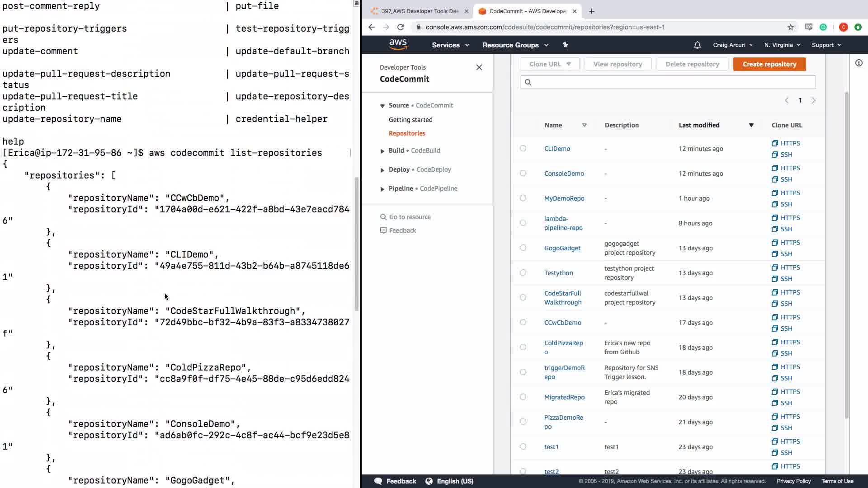Viewport: 868px width, 488px height.
Task: Open the ConsoleDemo repository link
Action: (x=564, y=174)
